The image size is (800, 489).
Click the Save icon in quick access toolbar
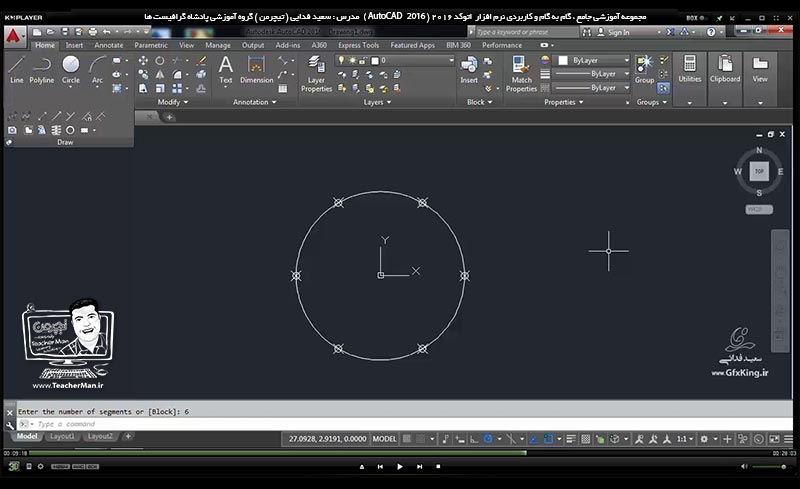tap(64, 32)
